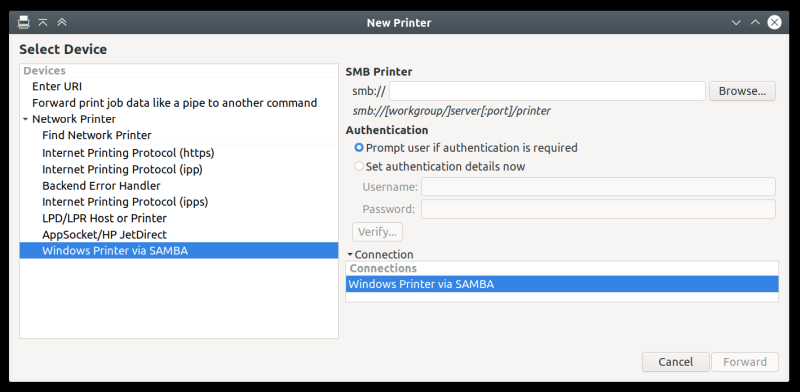Choose Internet Printing Protocol (ipp)

(179, 169)
